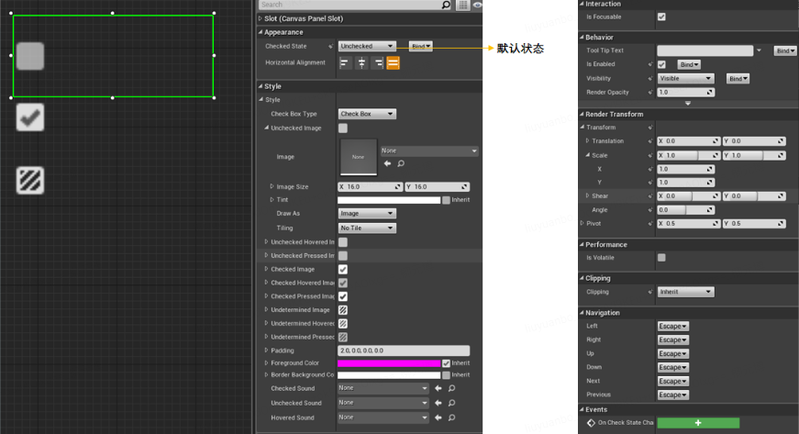The width and height of the screenshot is (799, 434).
Task: Click Bind button next to Is Enabled
Action: click(x=689, y=65)
